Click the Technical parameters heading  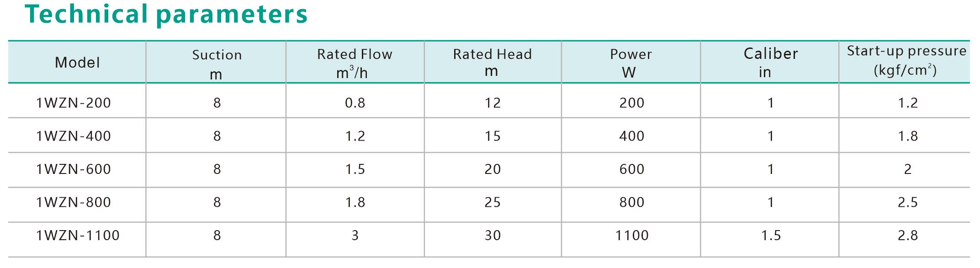click(167, 15)
